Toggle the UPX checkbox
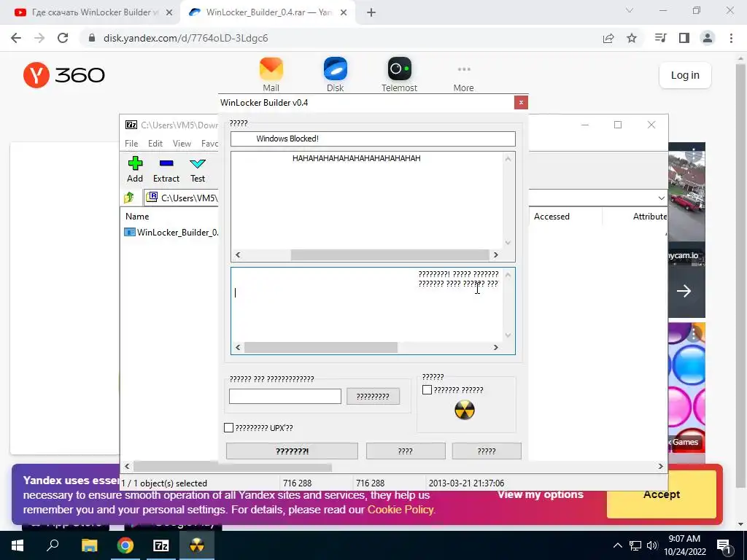 pos(228,427)
